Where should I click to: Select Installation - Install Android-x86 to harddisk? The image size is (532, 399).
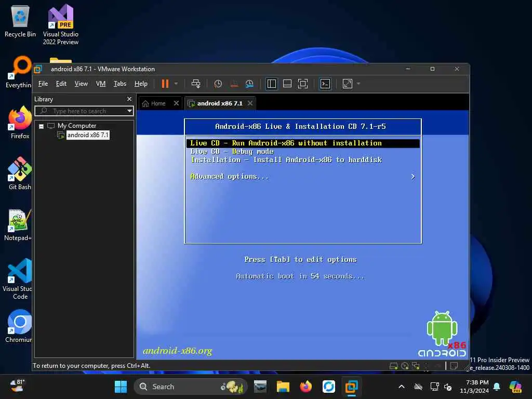point(286,160)
